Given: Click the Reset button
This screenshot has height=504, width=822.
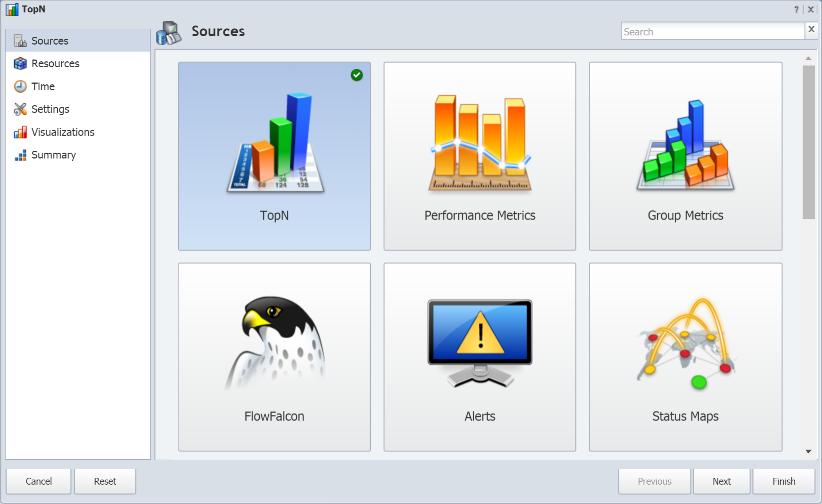Looking at the screenshot, I should (x=104, y=481).
